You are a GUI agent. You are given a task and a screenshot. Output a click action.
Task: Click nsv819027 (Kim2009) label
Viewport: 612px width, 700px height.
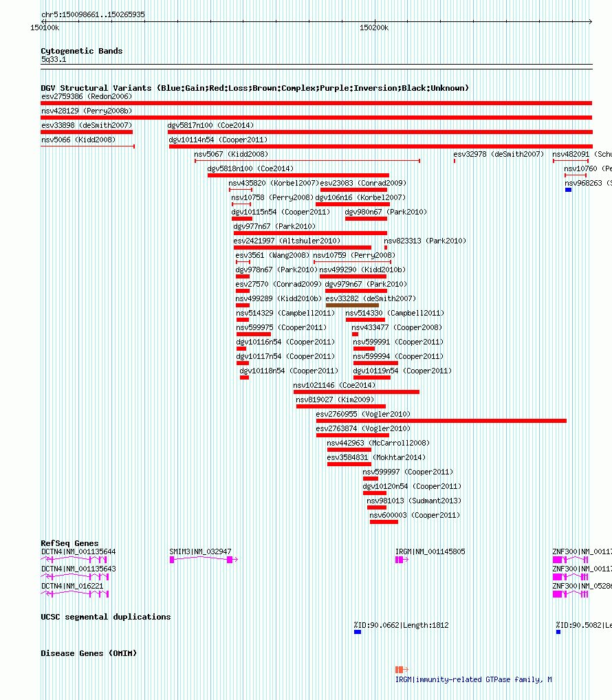(336, 400)
